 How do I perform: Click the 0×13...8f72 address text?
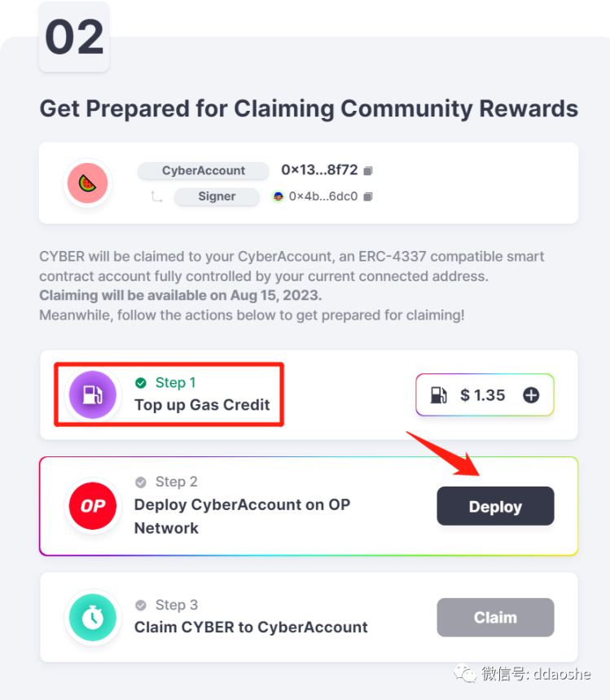[318, 170]
